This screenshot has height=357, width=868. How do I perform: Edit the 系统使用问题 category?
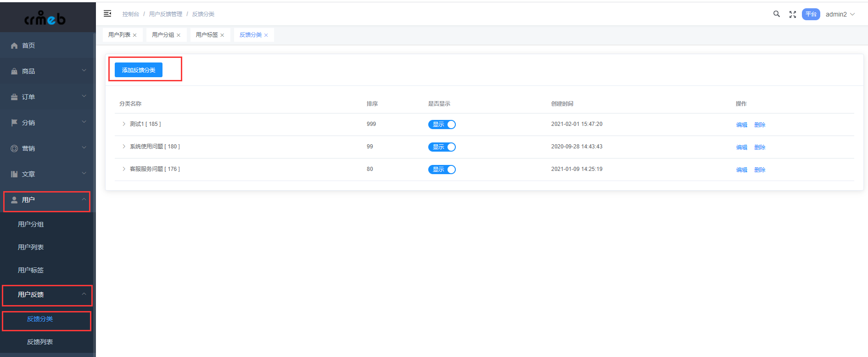[742, 147]
